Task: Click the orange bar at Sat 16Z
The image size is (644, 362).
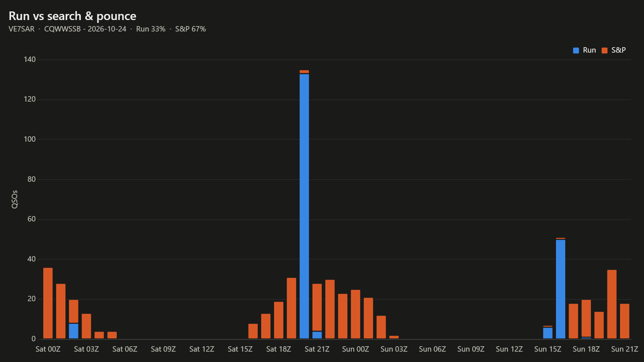Action: point(253,331)
